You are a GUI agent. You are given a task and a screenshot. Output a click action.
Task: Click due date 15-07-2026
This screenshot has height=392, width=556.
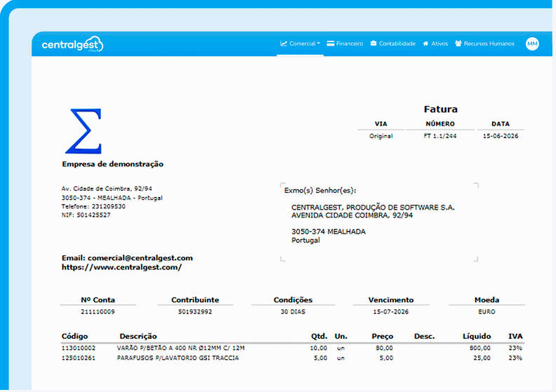(391, 311)
